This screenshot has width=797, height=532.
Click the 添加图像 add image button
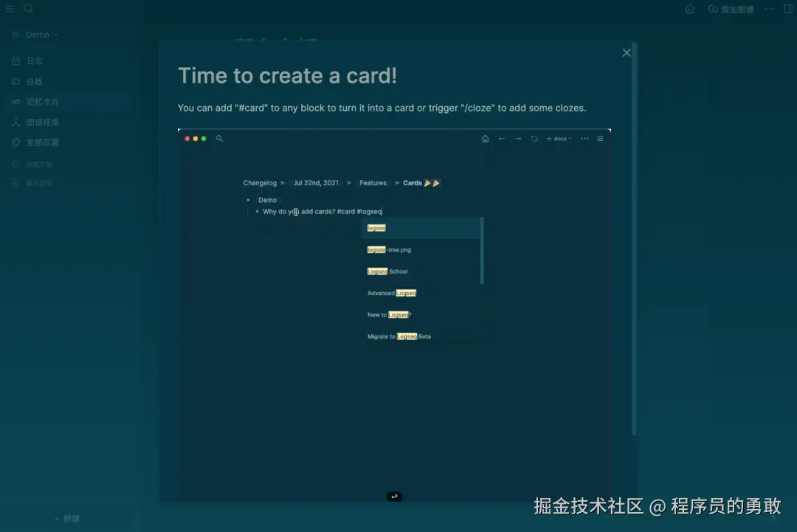731,9
